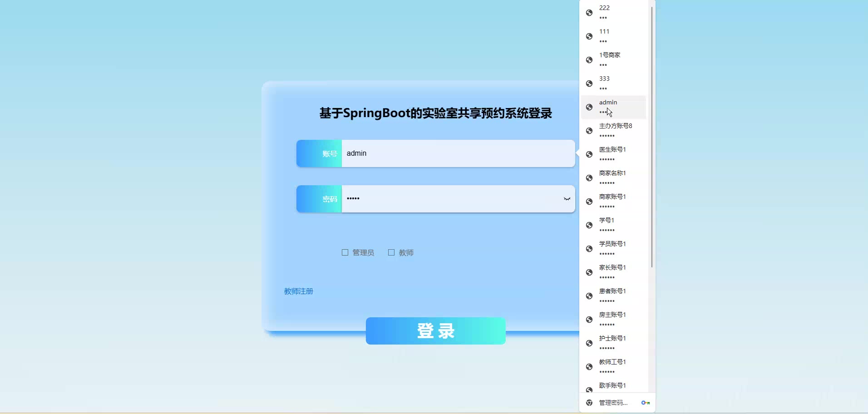Pick saved credential 商家名称1
Screen dimensions: 868x414
click(614, 178)
